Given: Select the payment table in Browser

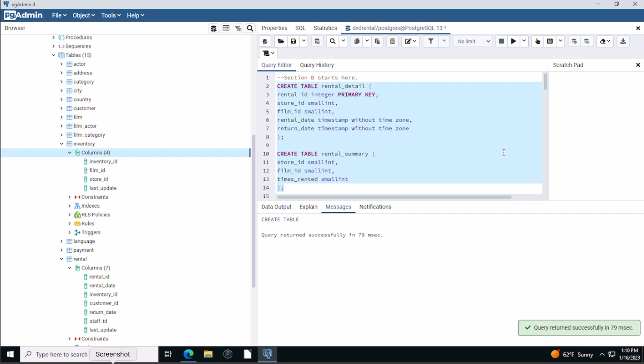Looking at the screenshot, I should (83, 250).
